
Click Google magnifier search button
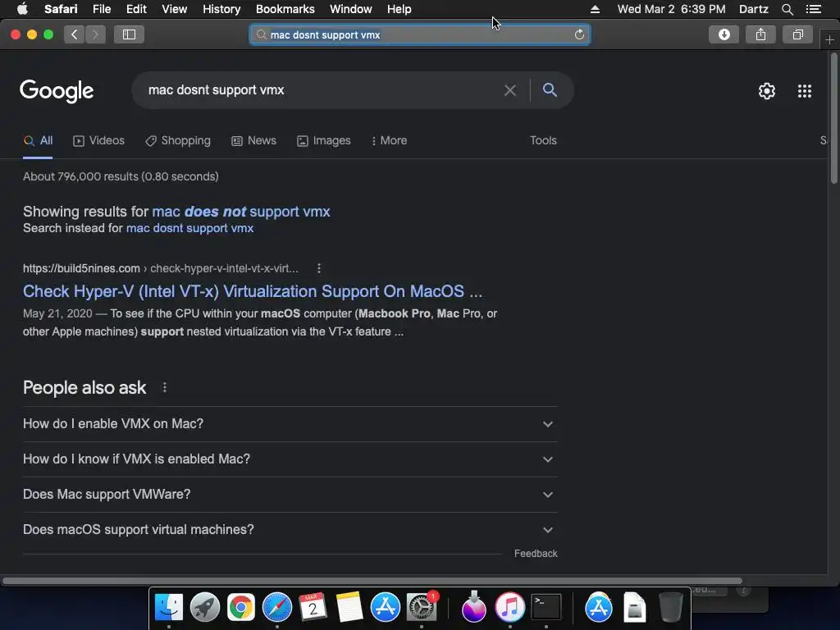coord(550,90)
